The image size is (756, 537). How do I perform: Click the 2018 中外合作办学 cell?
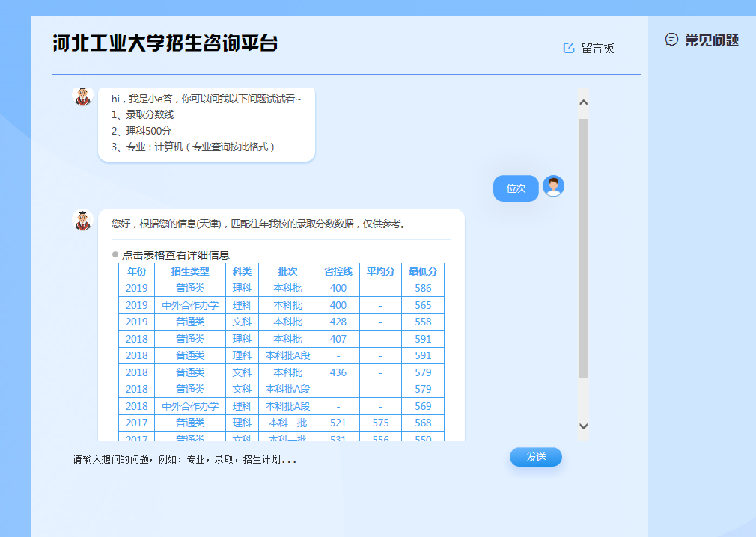[x=190, y=406]
